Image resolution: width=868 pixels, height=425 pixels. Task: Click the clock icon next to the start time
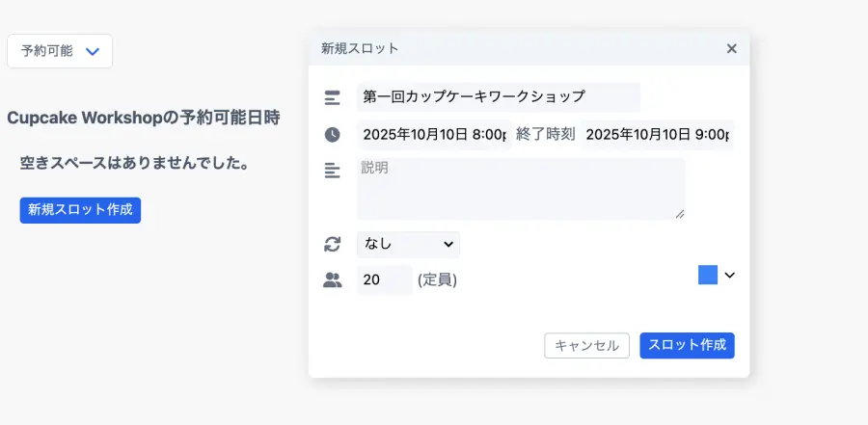click(333, 135)
